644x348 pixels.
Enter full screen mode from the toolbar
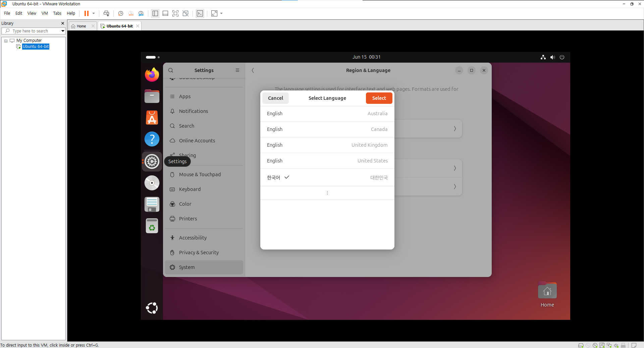pos(175,13)
